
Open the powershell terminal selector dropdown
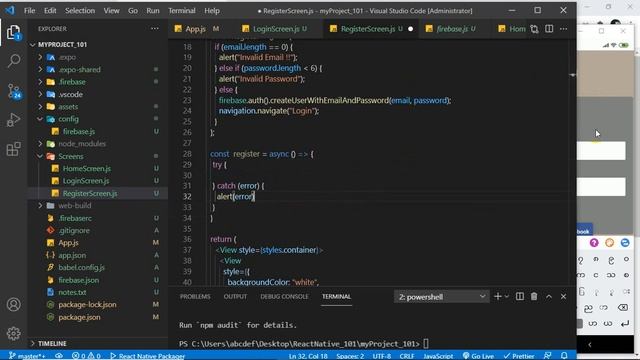[x=442, y=297]
